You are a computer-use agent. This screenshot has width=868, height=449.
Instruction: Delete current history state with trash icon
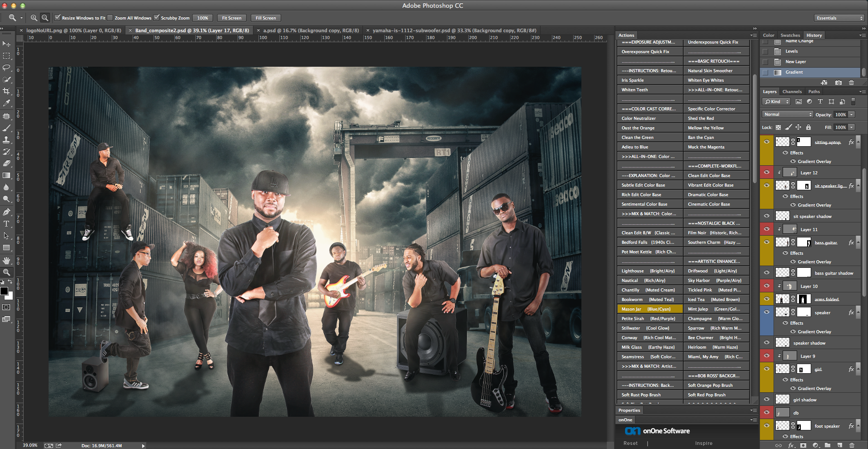point(852,83)
